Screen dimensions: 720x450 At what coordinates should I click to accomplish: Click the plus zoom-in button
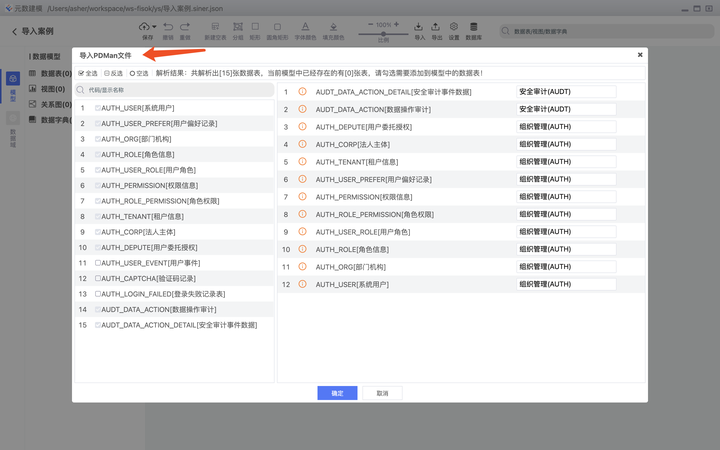(x=397, y=24)
